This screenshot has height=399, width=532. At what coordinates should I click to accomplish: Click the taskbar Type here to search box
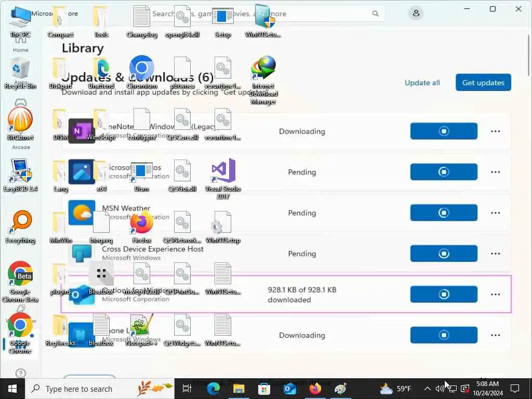tap(100, 389)
